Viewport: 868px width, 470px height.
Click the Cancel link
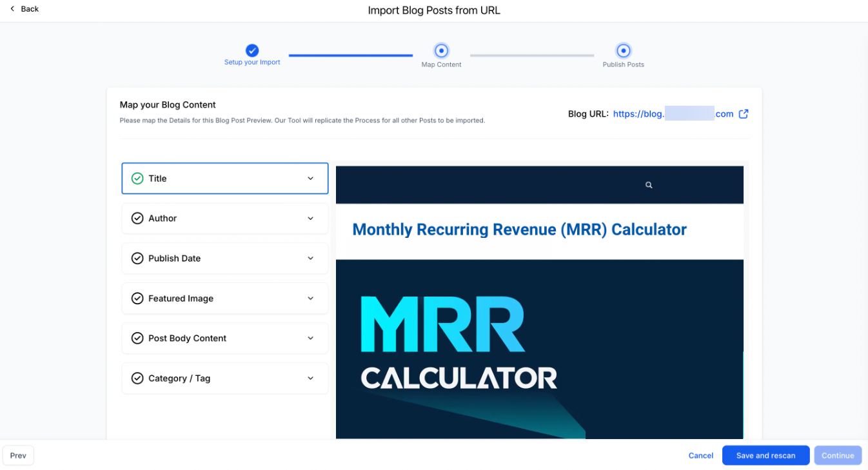point(700,456)
